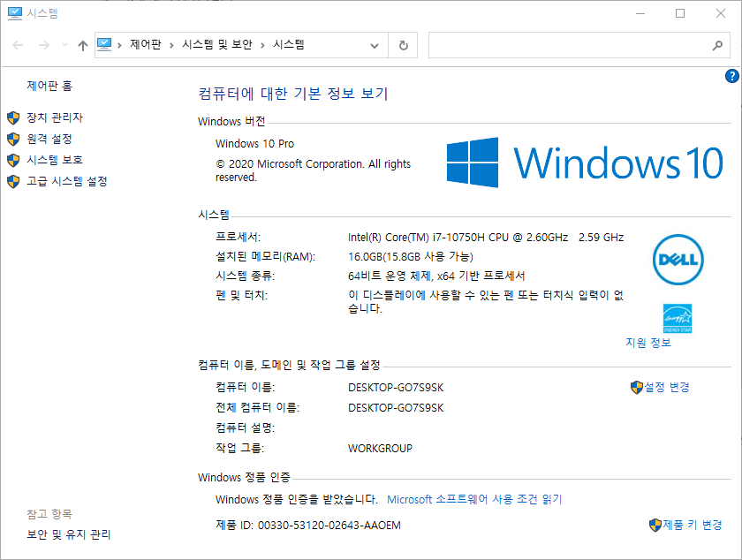The width and height of the screenshot is (742, 560).
Task: Minimize the 시스템 window
Action: [640, 13]
